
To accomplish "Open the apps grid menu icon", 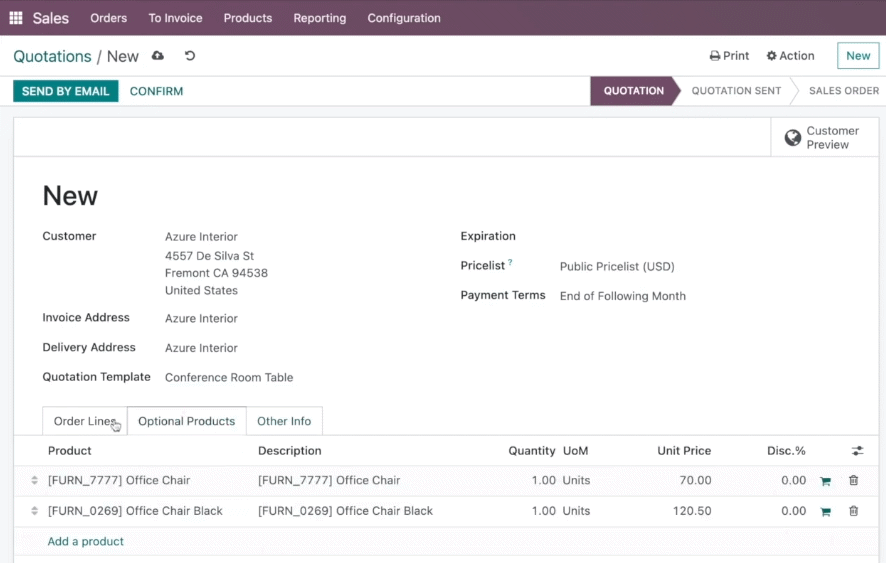I will tap(16, 18).
